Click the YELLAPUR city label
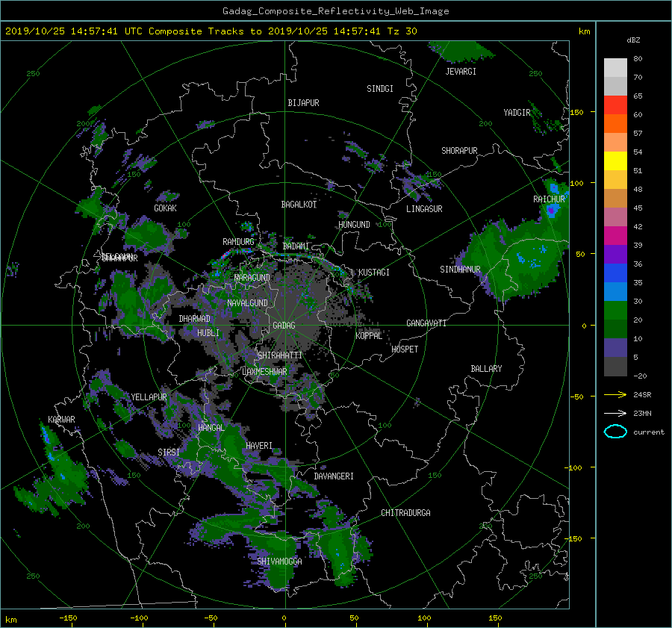This screenshot has width=672, height=628. tap(149, 397)
